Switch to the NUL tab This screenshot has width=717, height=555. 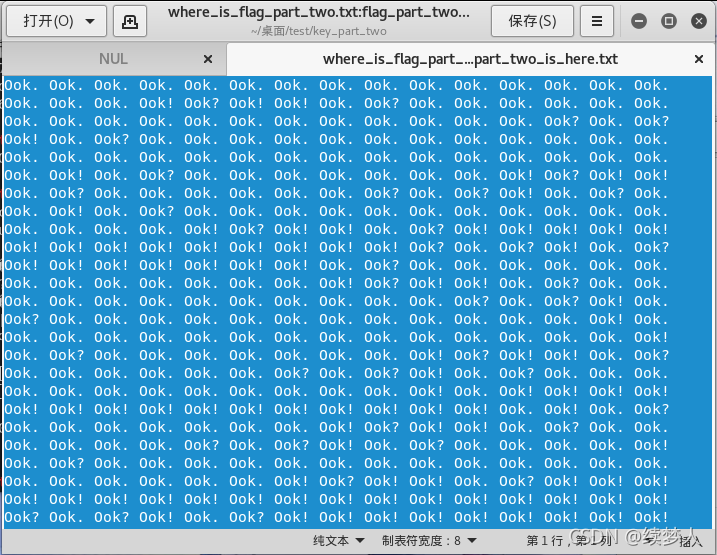(x=113, y=59)
